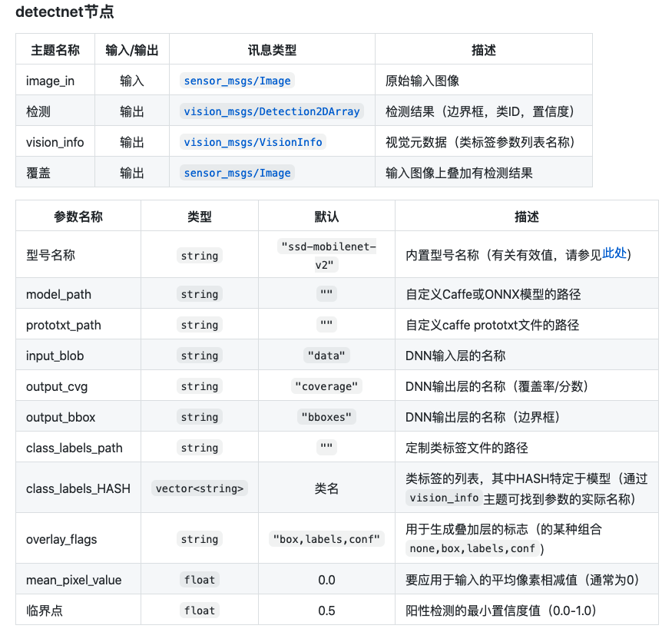672x632 pixels.
Task: Click the "ssd-mobilenet-v2" default value
Action: pyautogui.click(x=326, y=256)
